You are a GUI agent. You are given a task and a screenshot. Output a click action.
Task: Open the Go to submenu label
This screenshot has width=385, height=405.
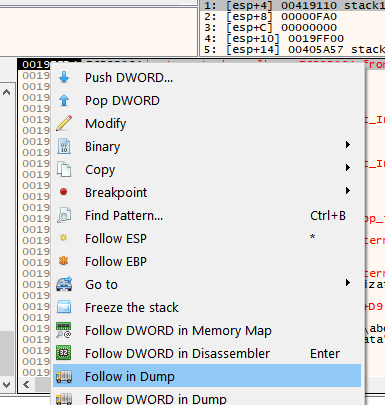pyautogui.click(x=101, y=285)
